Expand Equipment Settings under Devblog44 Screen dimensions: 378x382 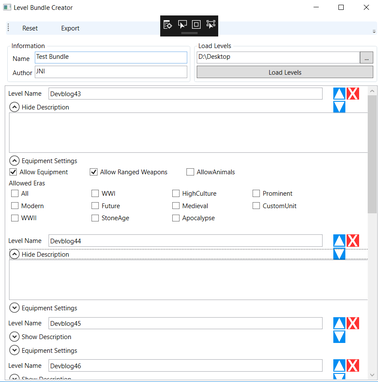tap(14, 308)
